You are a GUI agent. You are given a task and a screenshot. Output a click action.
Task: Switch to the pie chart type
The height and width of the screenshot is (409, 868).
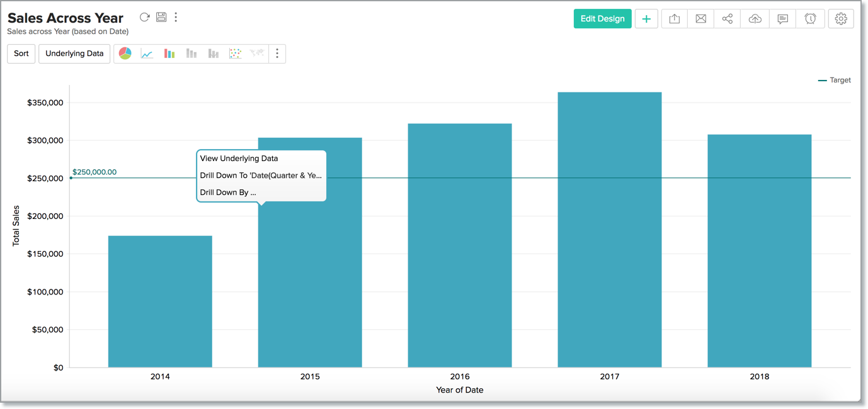[x=125, y=53]
